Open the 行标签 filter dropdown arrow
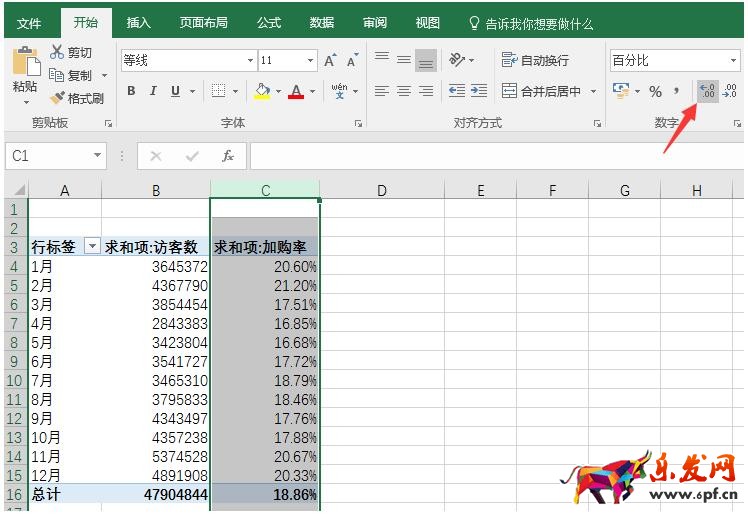This screenshot has height=515, width=748. click(92, 246)
